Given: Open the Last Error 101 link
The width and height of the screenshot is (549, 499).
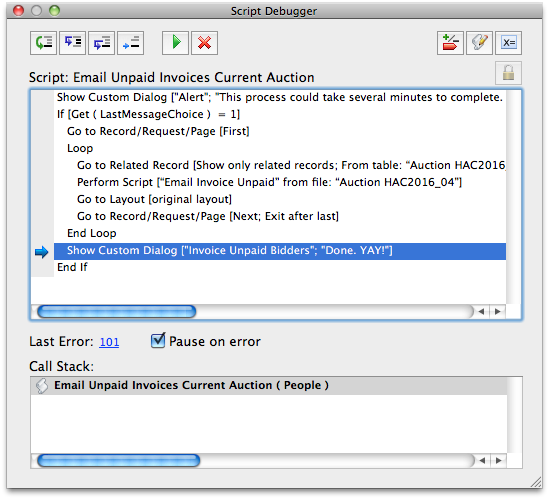Looking at the screenshot, I should 109,342.
